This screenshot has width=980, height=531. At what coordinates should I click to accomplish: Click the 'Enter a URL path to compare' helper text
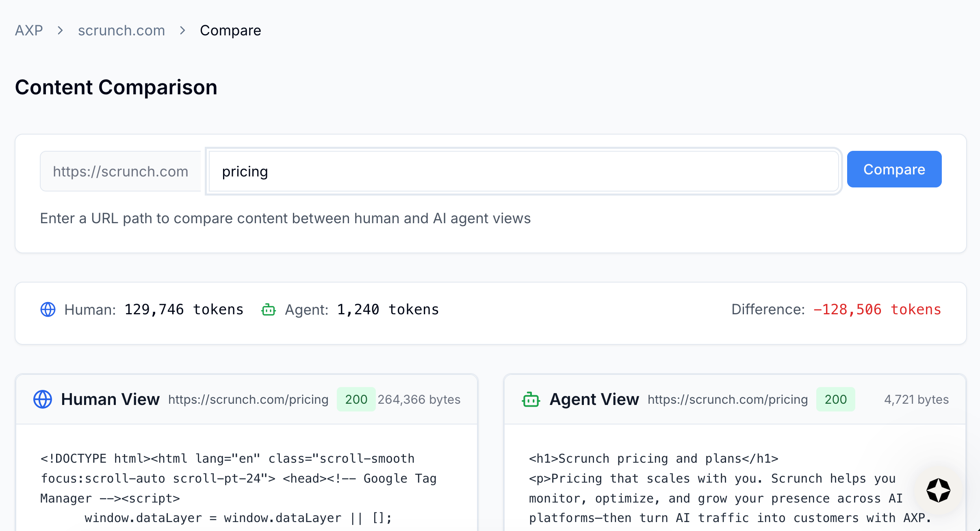[x=285, y=218]
